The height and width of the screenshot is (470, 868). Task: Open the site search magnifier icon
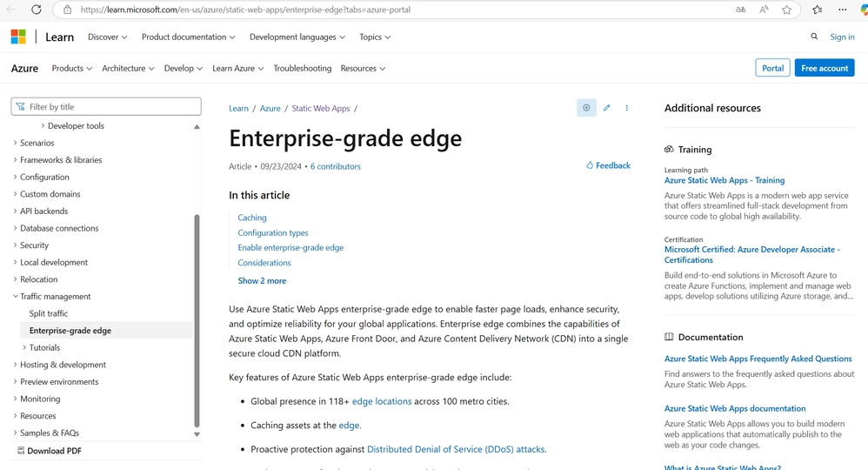[x=814, y=37]
